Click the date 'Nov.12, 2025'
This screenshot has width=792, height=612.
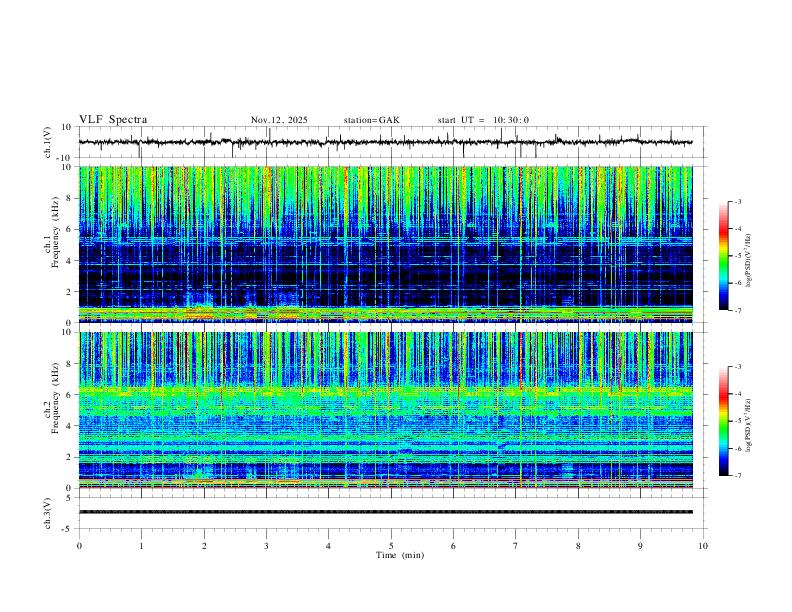click(x=279, y=120)
